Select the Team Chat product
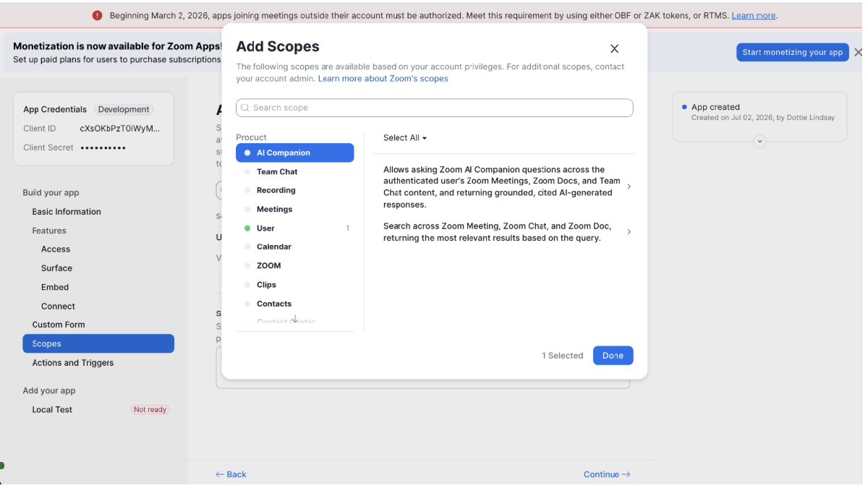The width and height of the screenshot is (868, 488). tap(294, 171)
